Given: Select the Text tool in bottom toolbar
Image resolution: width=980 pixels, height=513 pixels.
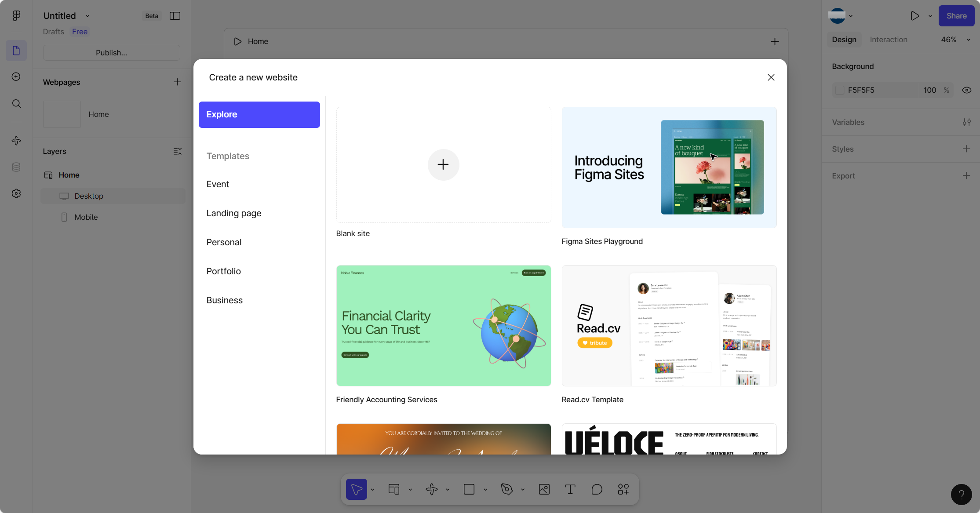Looking at the screenshot, I should (570, 489).
